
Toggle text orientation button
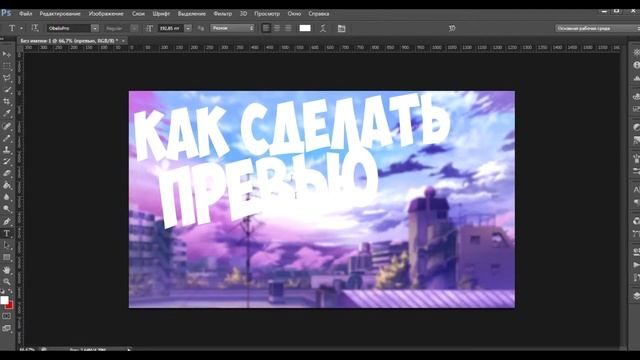[35, 28]
